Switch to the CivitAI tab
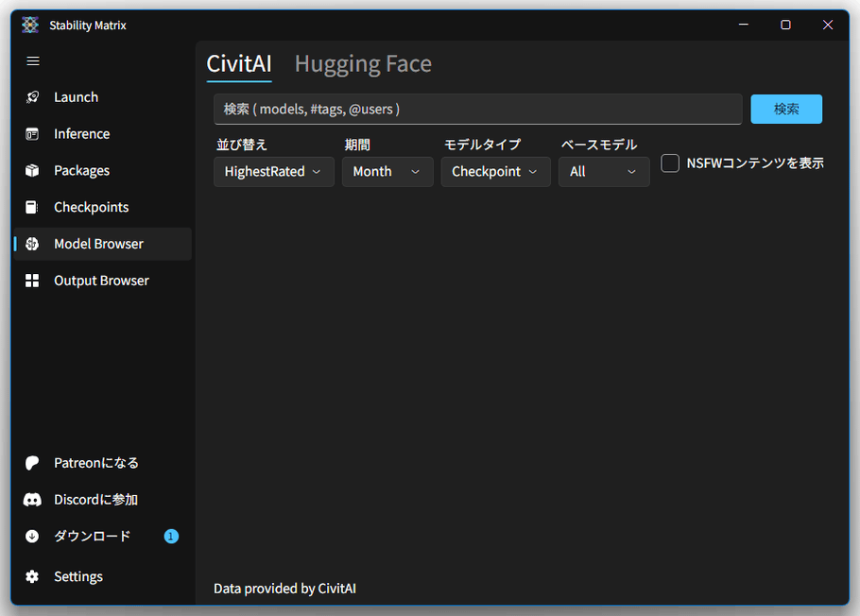Screen dimensions: 860x616 pos(239,64)
